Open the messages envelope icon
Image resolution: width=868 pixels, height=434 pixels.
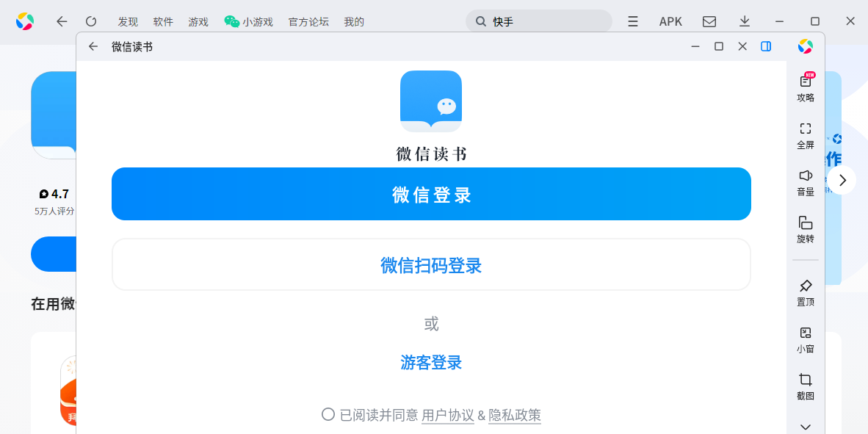point(709,21)
